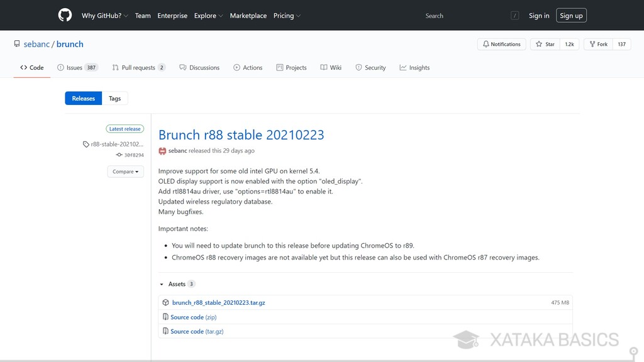Click the package icon beside brunch tar.gz
The image size is (644, 362).
click(x=165, y=302)
